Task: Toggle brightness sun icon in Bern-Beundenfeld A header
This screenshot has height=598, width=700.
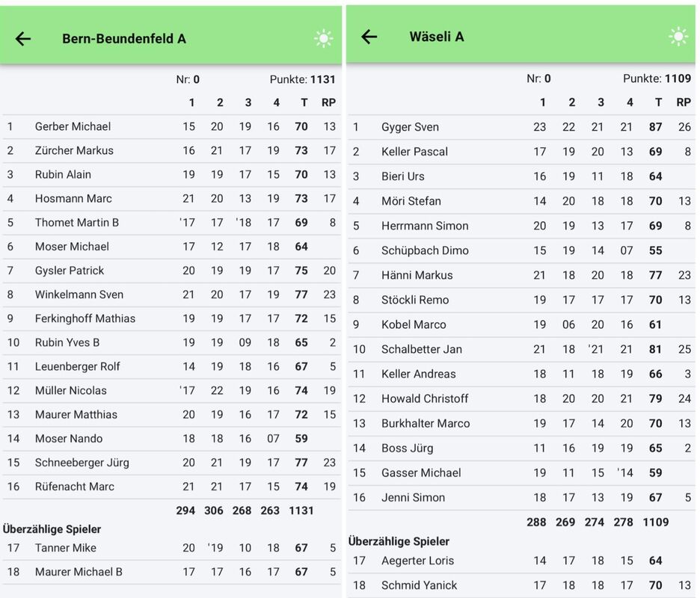Action: 323,39
